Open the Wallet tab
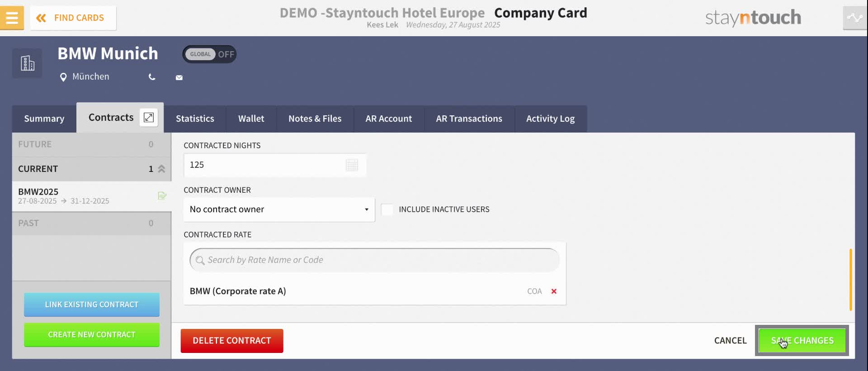Image resolution: width=868 pixels, height=371 pixels. [251, 119]
